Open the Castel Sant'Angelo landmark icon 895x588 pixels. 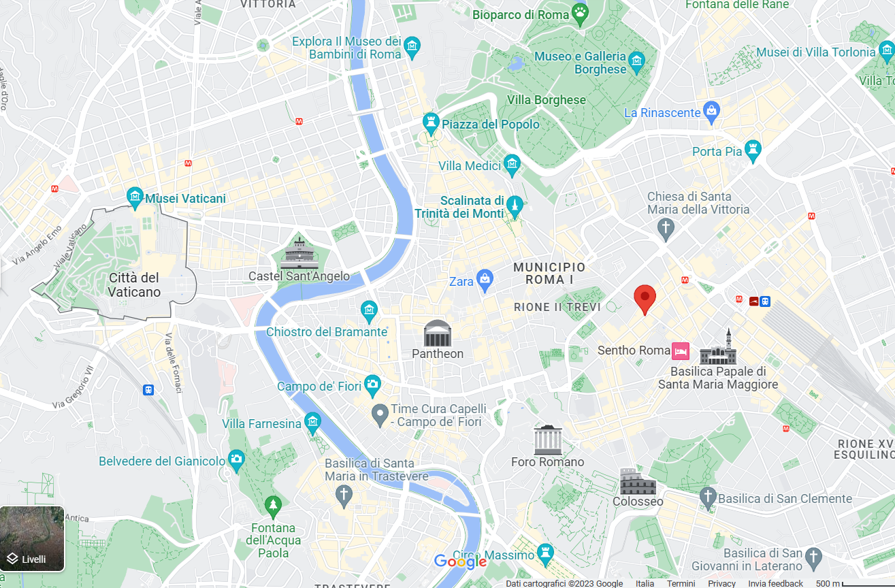tap(299, 252)
